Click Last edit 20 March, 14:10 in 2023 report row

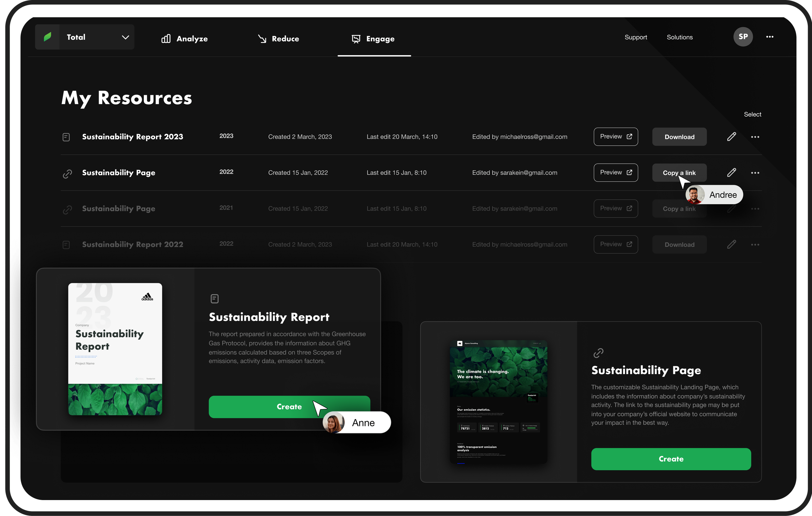[x=402, y=137]
